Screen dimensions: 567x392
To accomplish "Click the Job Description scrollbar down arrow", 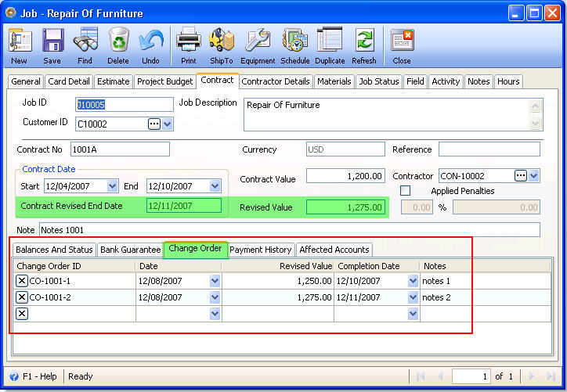I will 535,123.
